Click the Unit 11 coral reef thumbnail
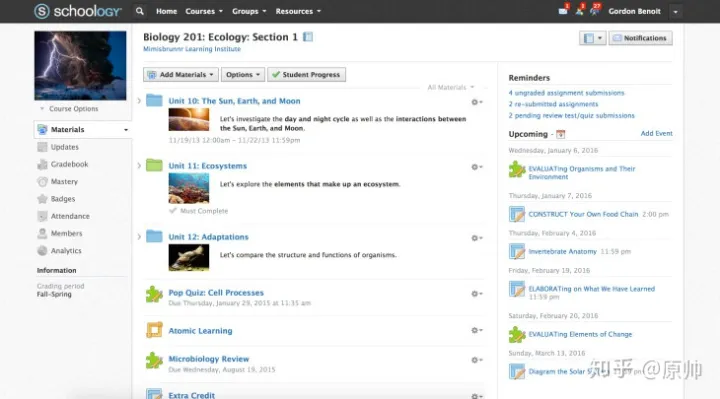 click(189, 188)
